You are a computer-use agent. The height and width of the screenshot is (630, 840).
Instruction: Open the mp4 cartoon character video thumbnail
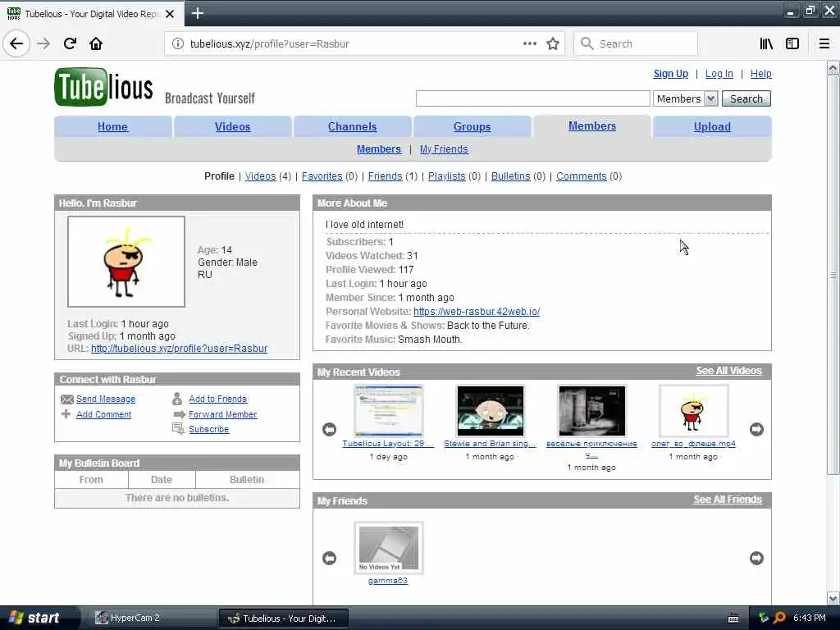point(694,411)
